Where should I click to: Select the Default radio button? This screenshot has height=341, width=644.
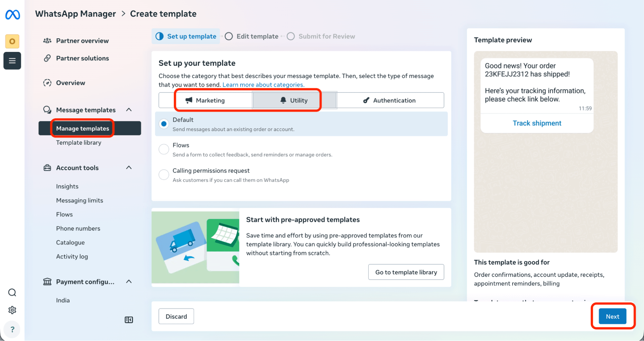(x=164, y=124)
